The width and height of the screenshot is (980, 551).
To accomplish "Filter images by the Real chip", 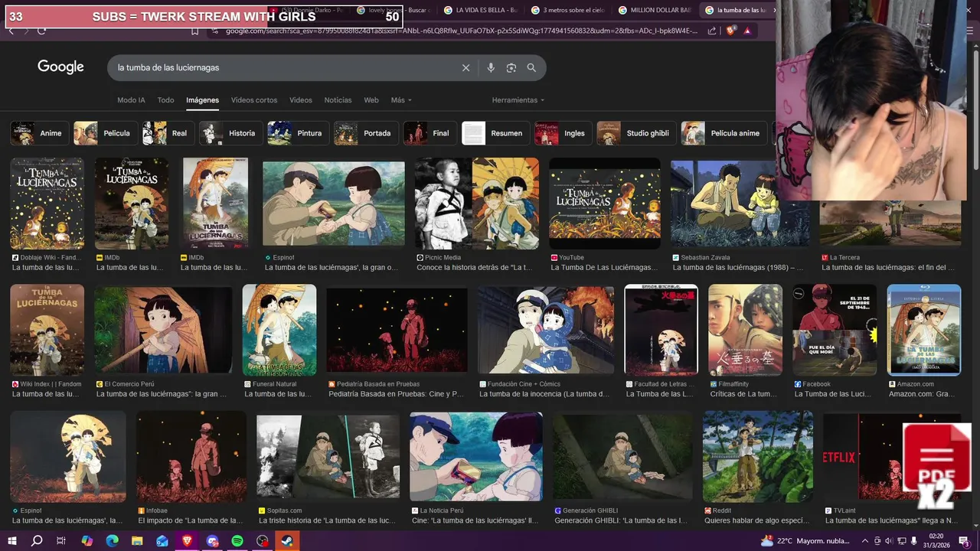I will pos(168,133).
